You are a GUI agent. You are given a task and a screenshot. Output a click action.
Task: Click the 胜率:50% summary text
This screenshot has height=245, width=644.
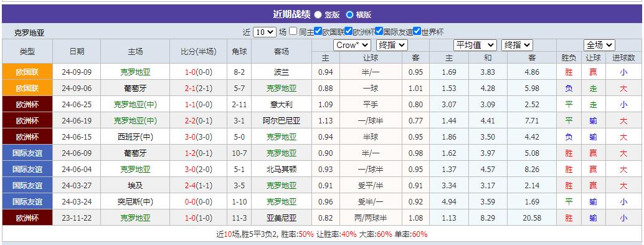pos(298,234)
